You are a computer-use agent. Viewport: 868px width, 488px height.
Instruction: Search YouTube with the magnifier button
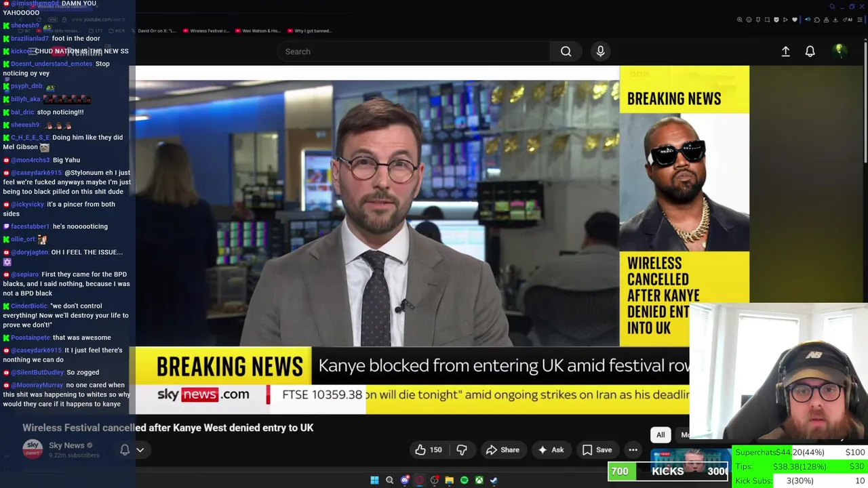(566, 52)
